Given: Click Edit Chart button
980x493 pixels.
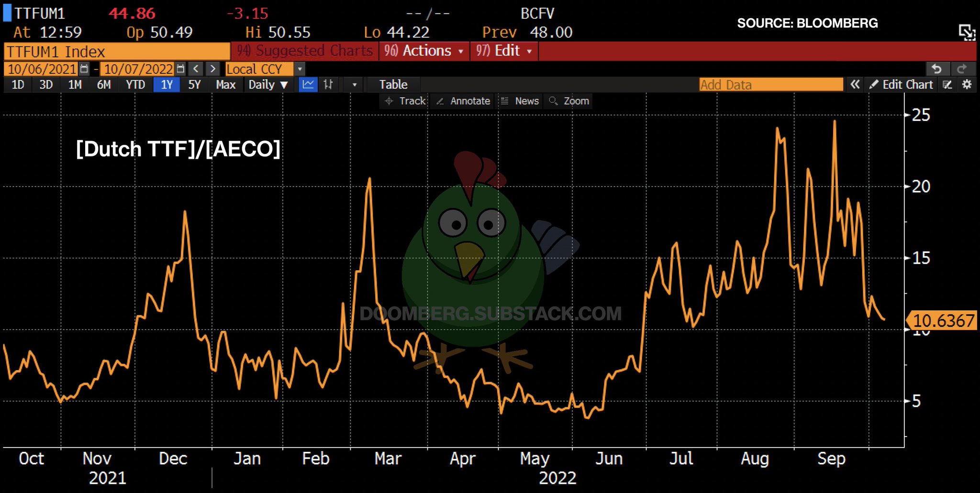Looking at the screenshot, I should [901, 85].
